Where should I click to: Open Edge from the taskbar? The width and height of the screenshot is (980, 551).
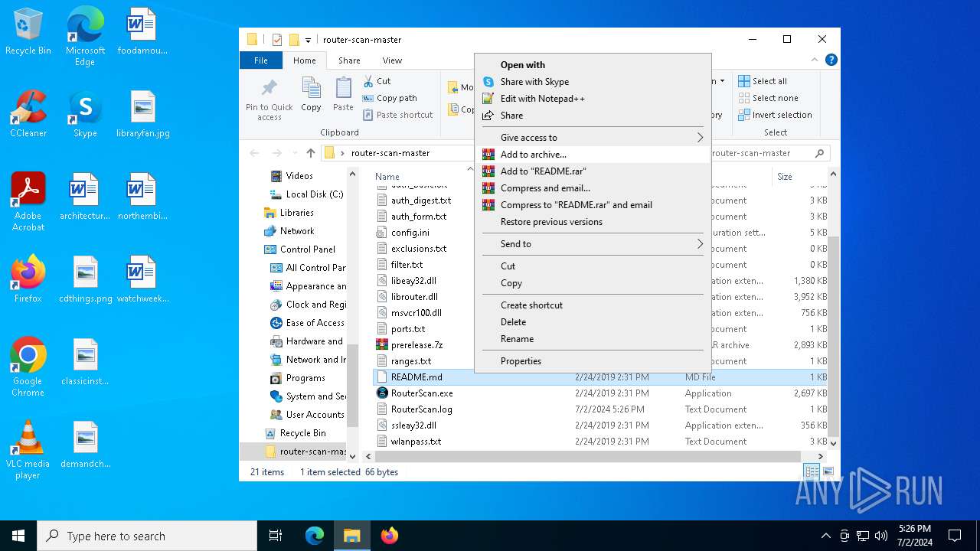pyautogui.click(x=315, y=536)
